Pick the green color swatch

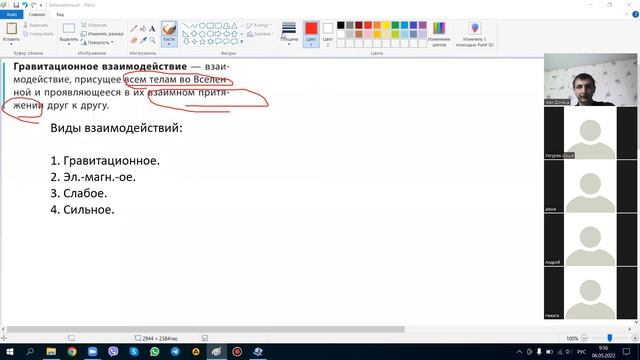click(x=395, y=25)
